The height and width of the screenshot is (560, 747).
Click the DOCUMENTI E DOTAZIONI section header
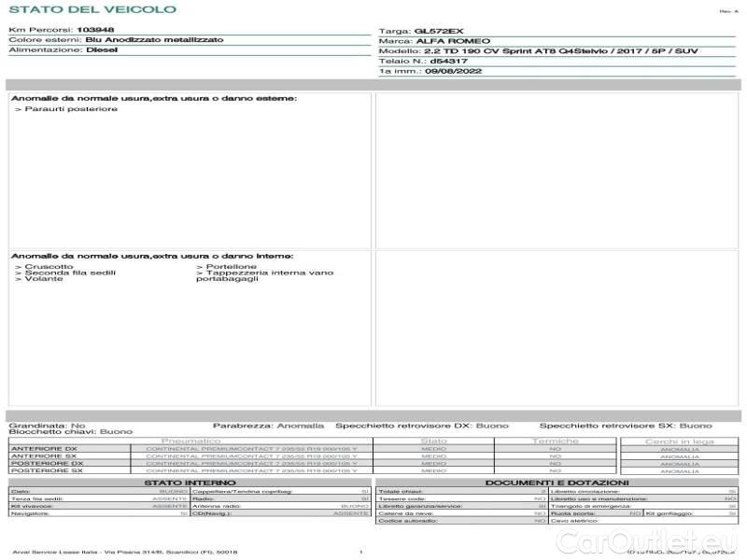[557, 483]
